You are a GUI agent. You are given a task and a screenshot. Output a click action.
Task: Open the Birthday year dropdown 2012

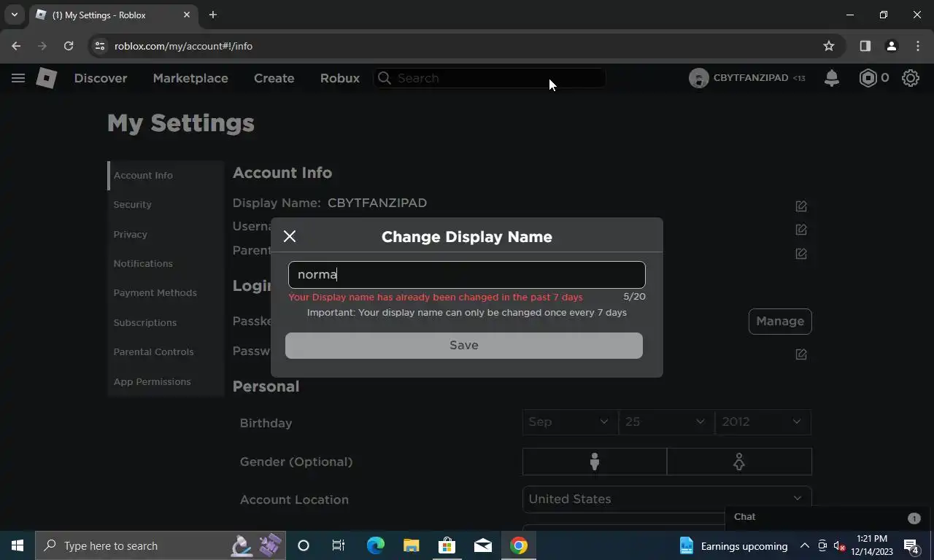pos(763,421)
